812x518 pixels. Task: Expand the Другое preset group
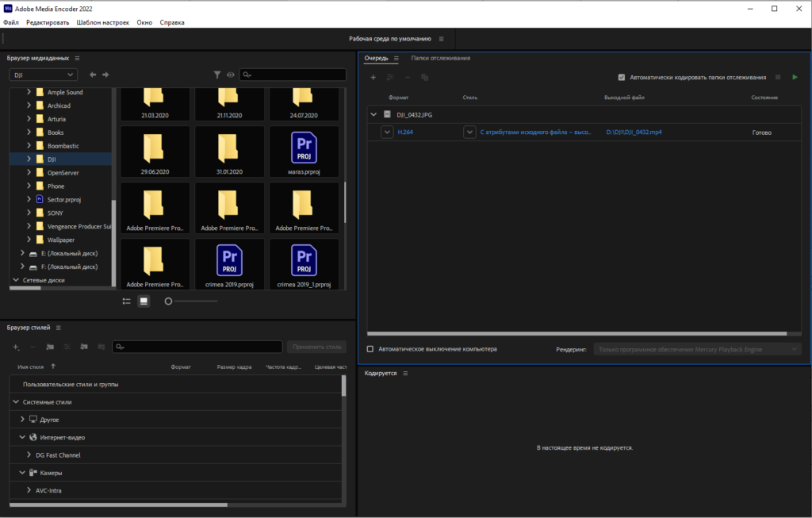(x=22, y=420)
